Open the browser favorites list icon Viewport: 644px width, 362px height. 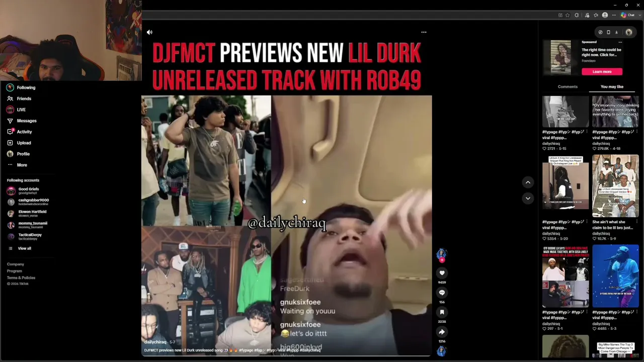[596, 15]
